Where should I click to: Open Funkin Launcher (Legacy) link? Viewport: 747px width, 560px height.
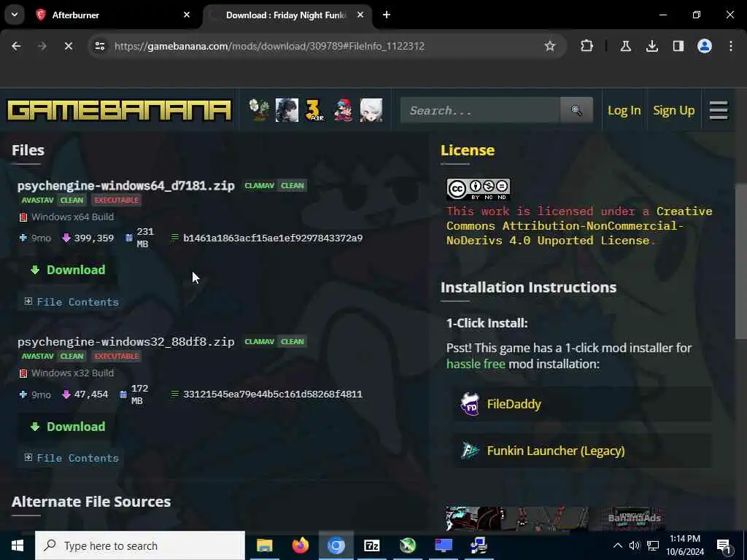coord(555,451)
